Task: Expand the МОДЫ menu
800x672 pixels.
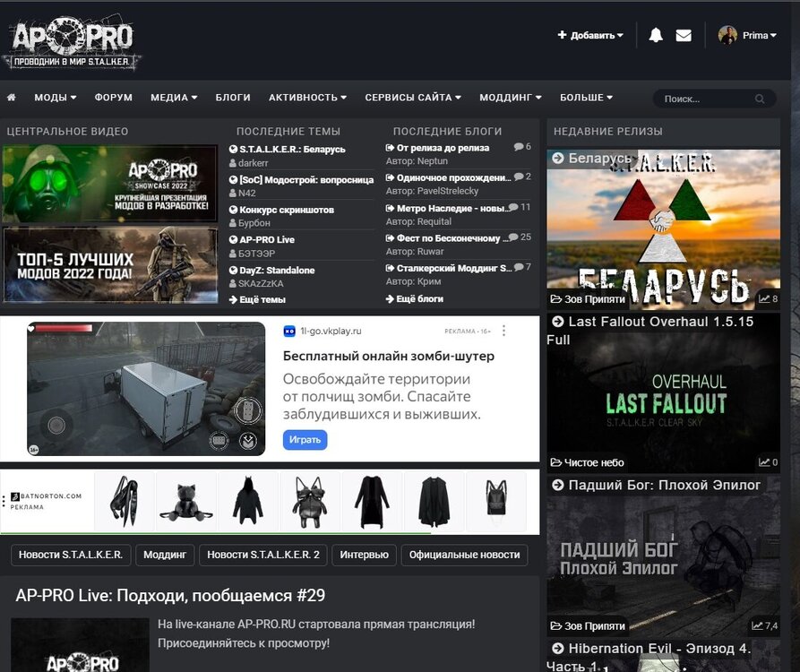Action: point(56,97)
